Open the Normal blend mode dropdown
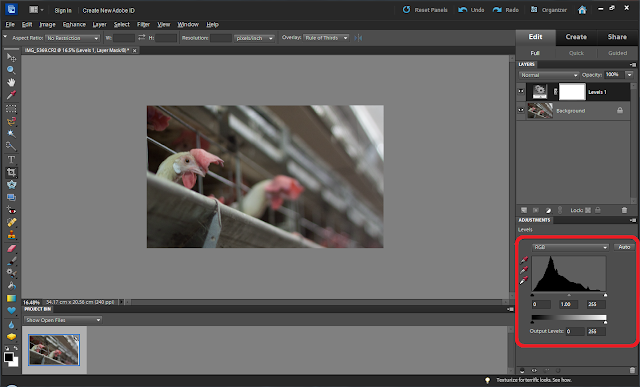 pyautogui.click(x=549, y=75)
